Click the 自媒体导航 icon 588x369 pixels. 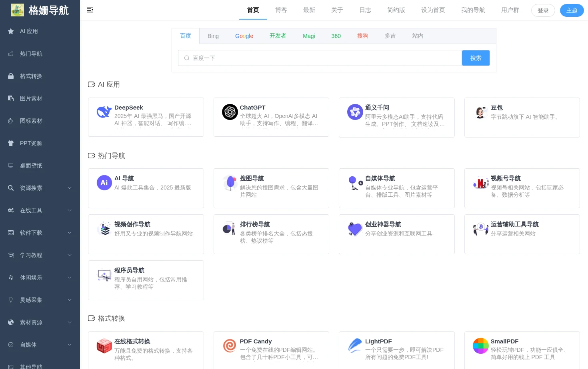tap(355, 183)
